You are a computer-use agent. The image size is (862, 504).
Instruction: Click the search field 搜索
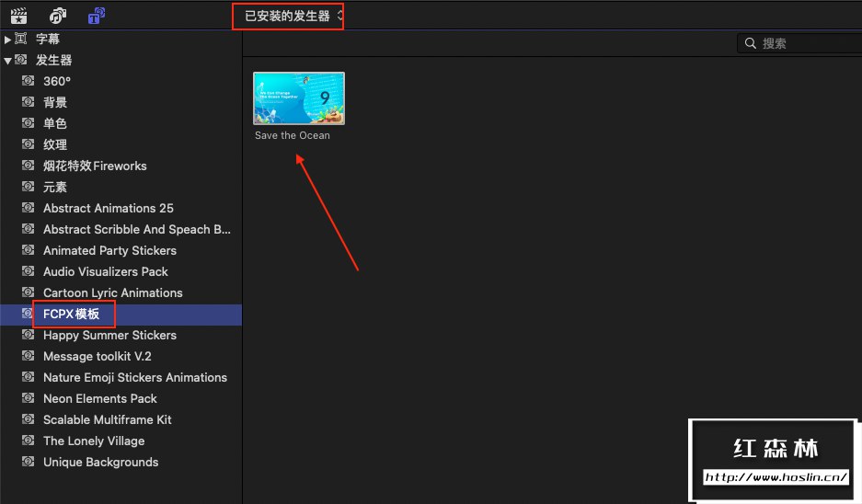click(x=799, y=43)
